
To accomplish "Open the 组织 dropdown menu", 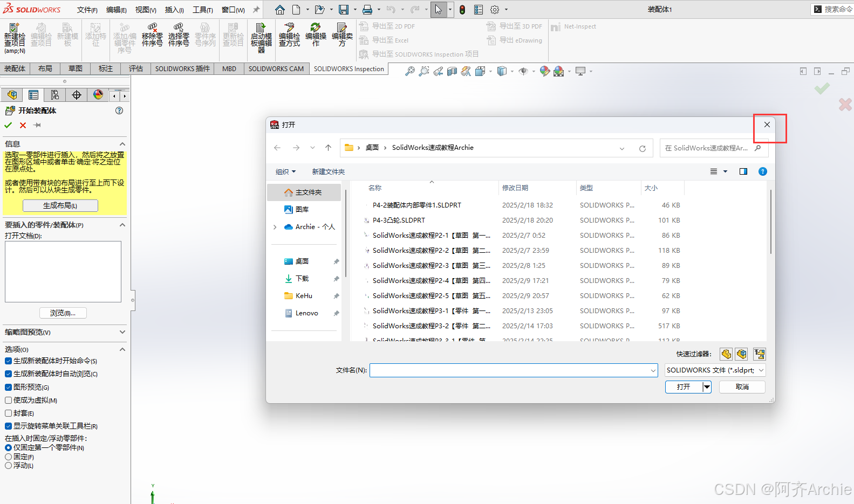I will 285,171.
